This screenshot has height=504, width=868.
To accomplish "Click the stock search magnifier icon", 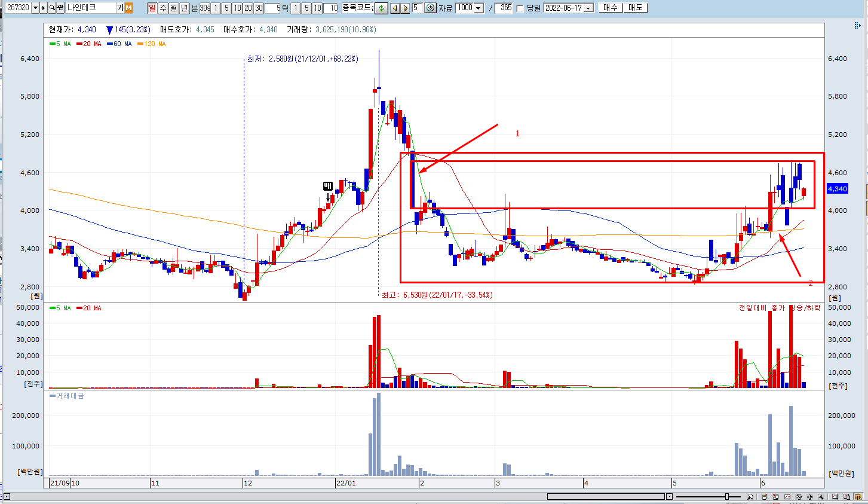I will pos(52,8).
